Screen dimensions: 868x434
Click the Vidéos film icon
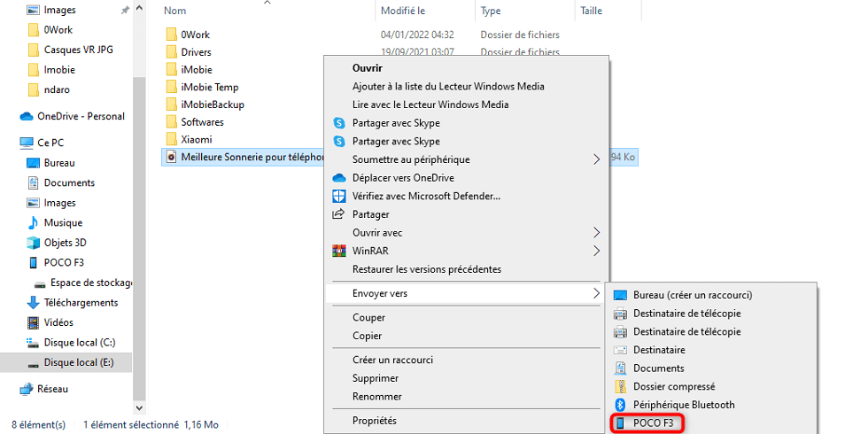tap(34, 322)
